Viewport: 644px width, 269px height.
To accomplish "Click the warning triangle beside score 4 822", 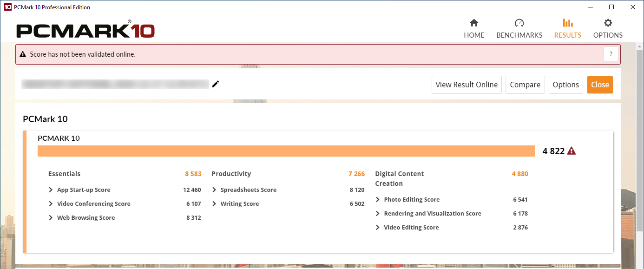I will tap(572, 151).
